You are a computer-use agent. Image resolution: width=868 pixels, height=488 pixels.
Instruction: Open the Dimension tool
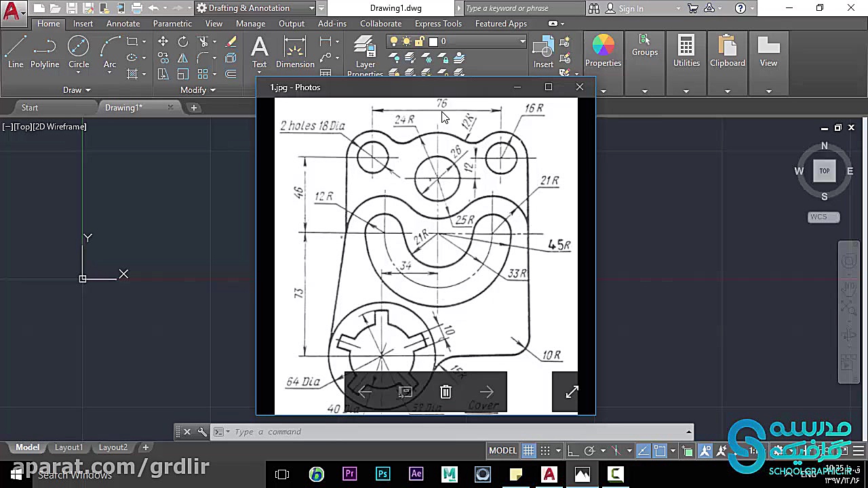(x=295, y=52)
